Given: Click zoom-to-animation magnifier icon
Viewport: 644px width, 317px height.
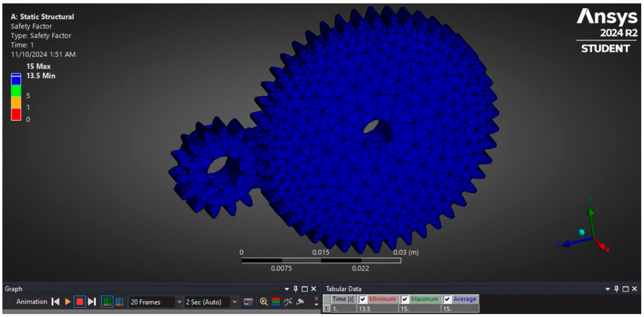Looking at the screenshot, I should [x=263, y=302].
